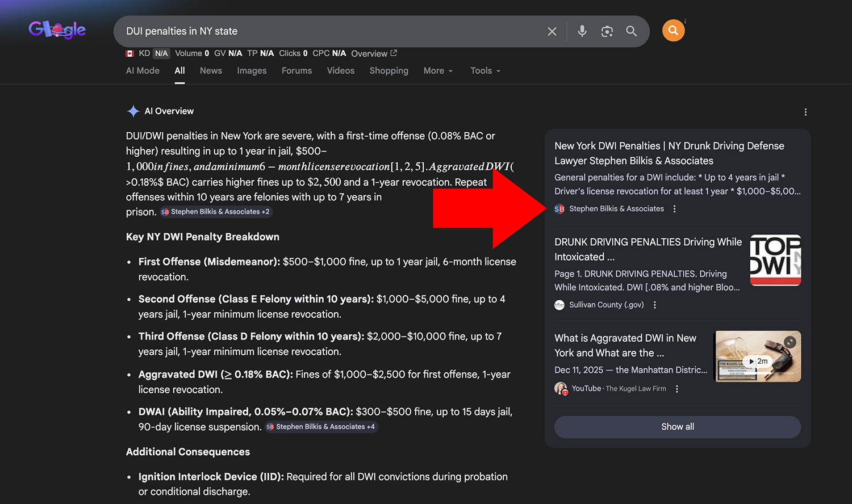Click the magnifying glass search icon

631,31
